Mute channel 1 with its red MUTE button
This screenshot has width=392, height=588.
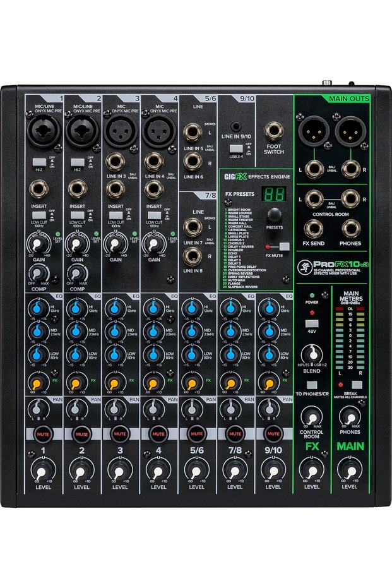[x=43, y=434]
